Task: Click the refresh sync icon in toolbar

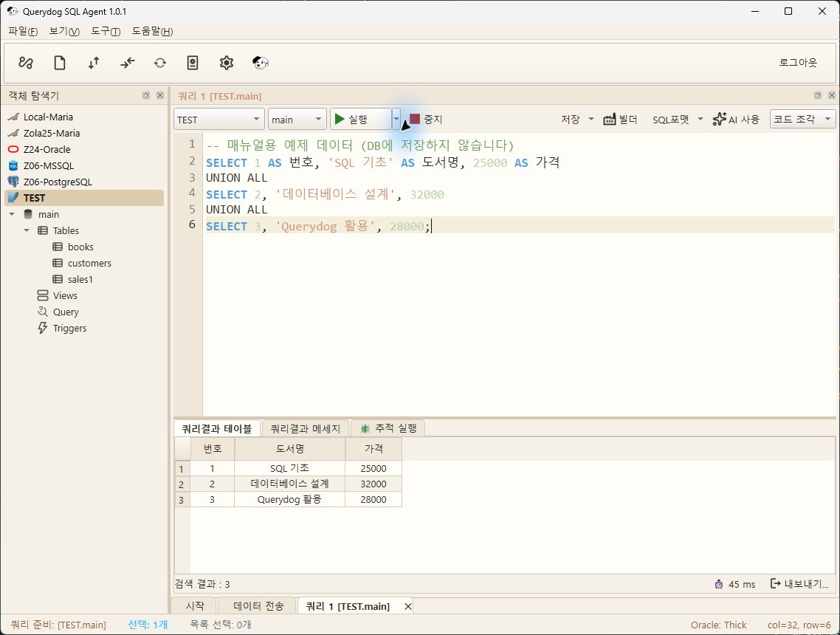Action: coord(160,63)
